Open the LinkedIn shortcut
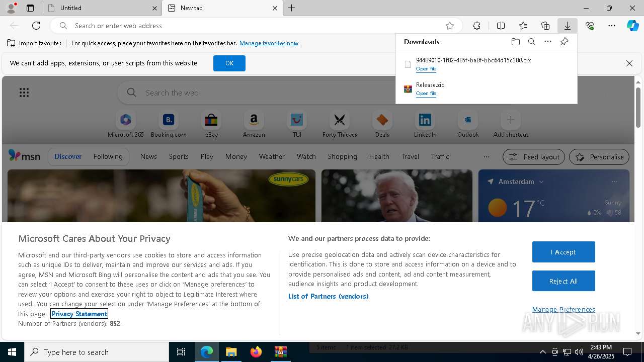 coord(425,125)
